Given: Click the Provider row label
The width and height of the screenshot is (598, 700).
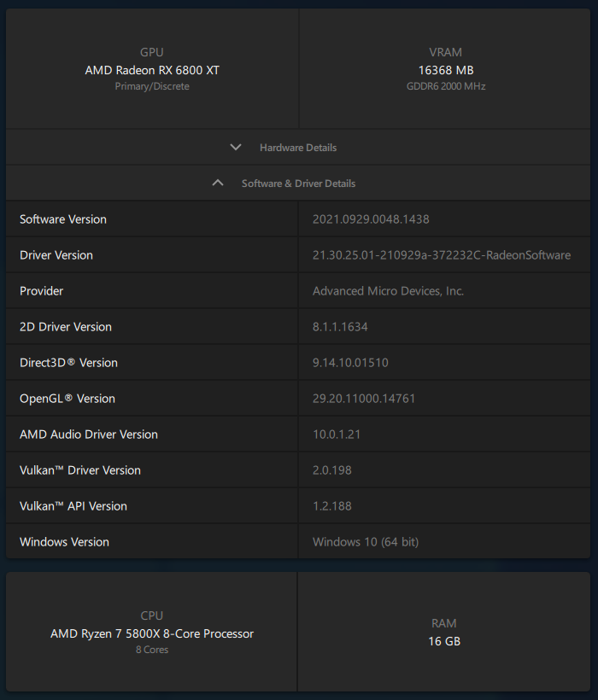Looking at the screenshot, I should click(41, 291).
